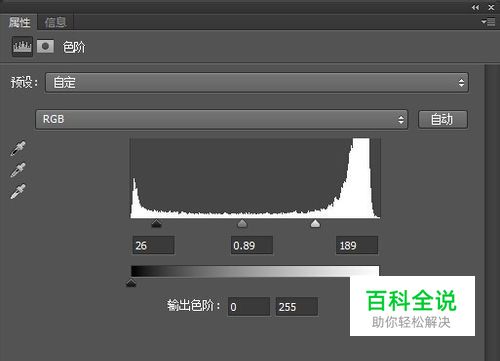
Task: Click the output gradient bar
Action: tap(255, 271)
